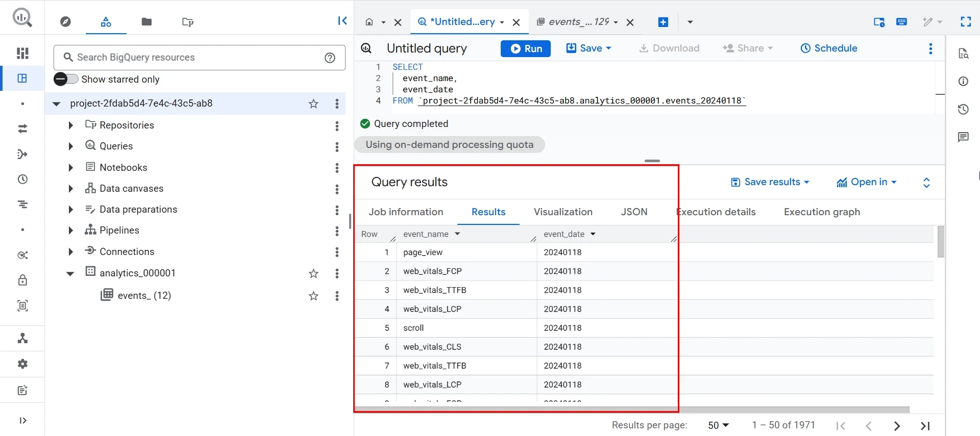Open the help icon in the search box
Viewport: 980px width, 436px height.
330,58
